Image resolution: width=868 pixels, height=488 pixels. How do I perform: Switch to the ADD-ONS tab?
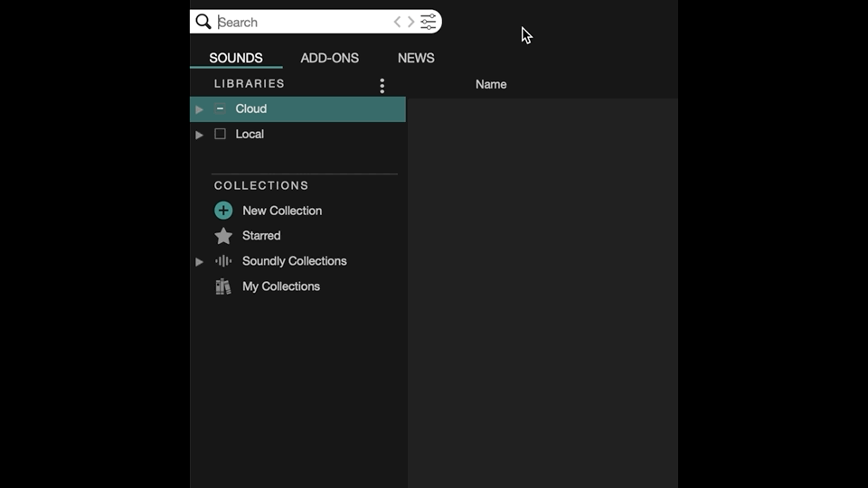pos(329,58)
